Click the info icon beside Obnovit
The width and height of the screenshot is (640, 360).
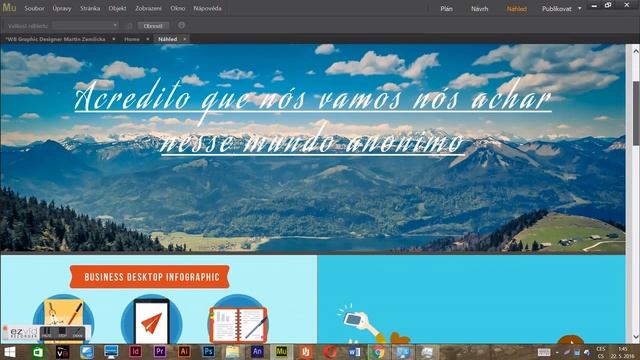point(182,25)
